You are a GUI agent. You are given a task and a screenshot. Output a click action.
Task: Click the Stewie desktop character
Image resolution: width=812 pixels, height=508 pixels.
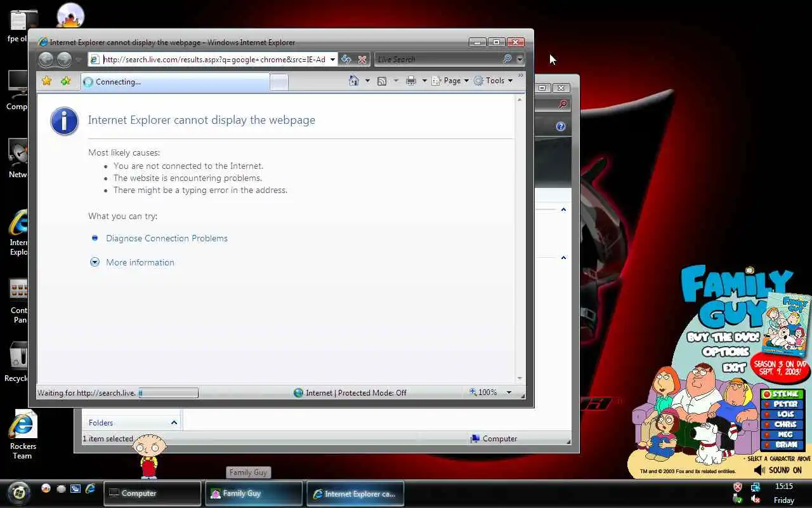tap(149, 456)
